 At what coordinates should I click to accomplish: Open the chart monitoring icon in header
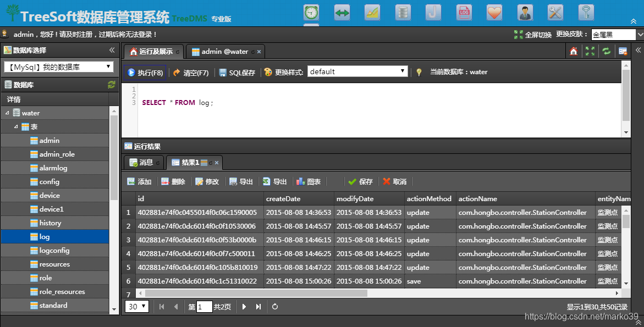tap(372, 12)
